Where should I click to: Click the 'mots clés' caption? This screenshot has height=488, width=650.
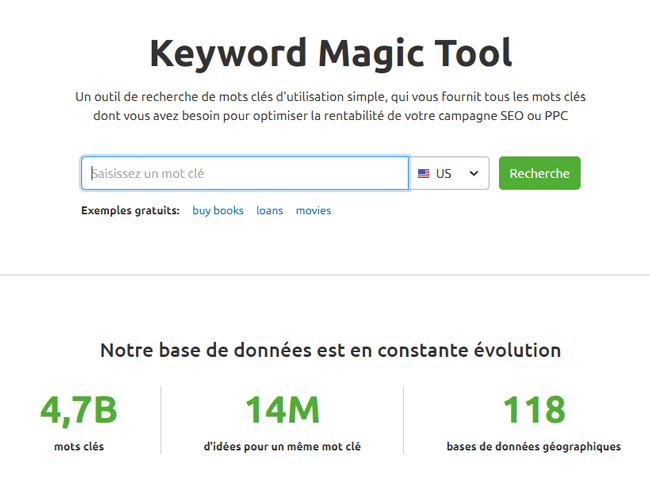pos(79,447)
